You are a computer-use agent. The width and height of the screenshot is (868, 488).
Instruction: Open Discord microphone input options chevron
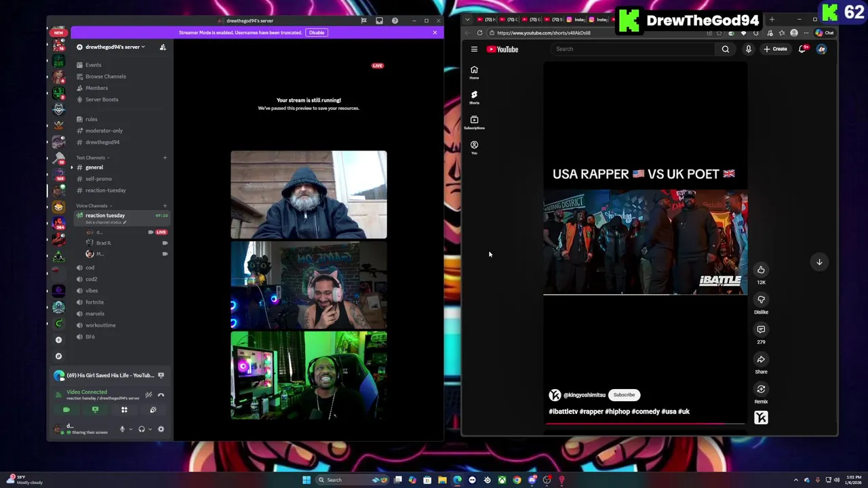point(130,429)
